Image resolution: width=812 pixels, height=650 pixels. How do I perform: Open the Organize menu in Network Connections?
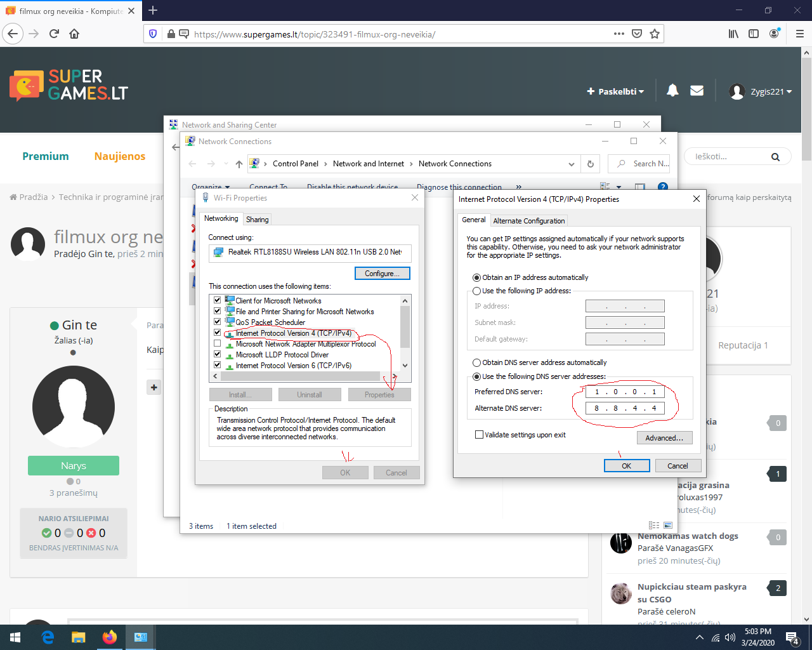tap(210, 187)
